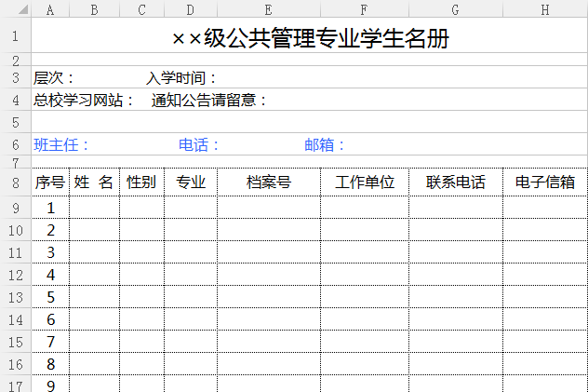The width and height of the screenshot is (588, 392).
Task: Select row 13 header
Action: 15,297
